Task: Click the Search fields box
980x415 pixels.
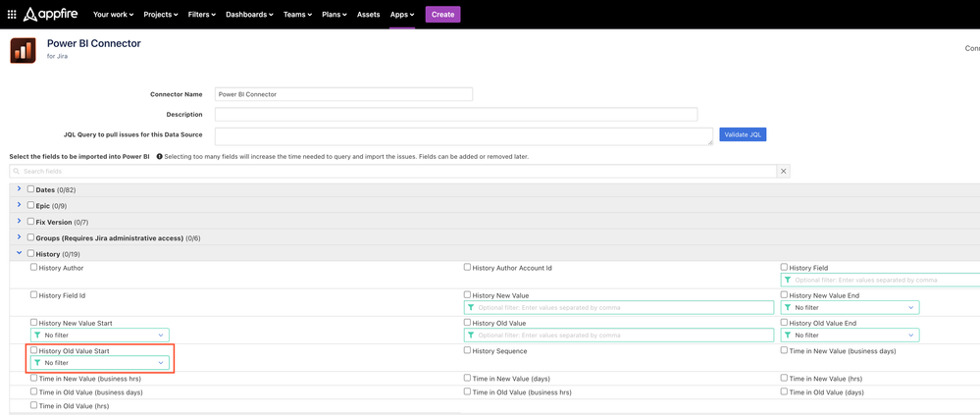Action: click(x=393, y=172)
